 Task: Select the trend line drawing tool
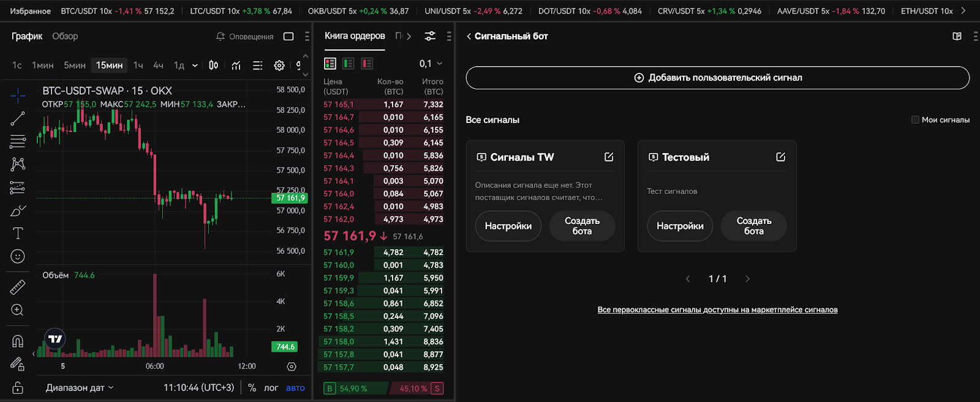pyautogui.click(x=18, y=119)
